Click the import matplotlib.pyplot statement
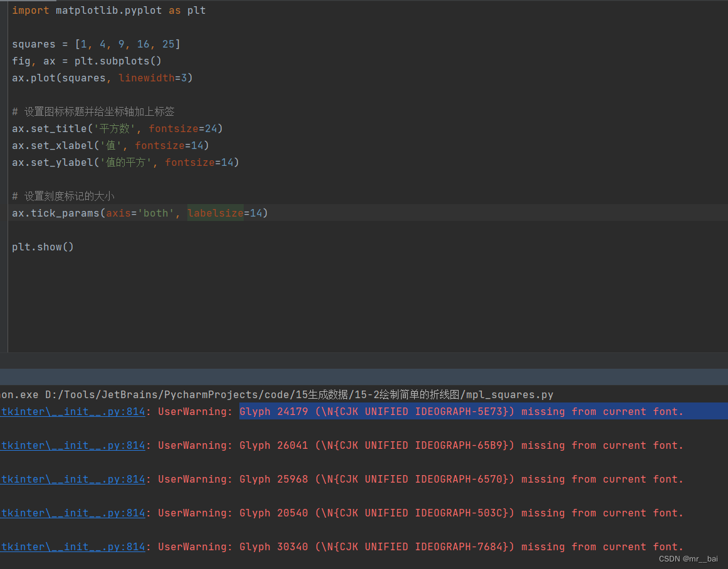 point(107,10)
